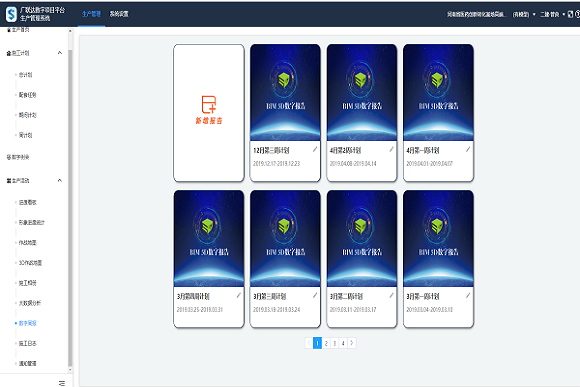Image resolution: width=580 pixels, height=387 pixels.
Task: Open the 3月第四周计划 report cover
Action: point(209,239)
